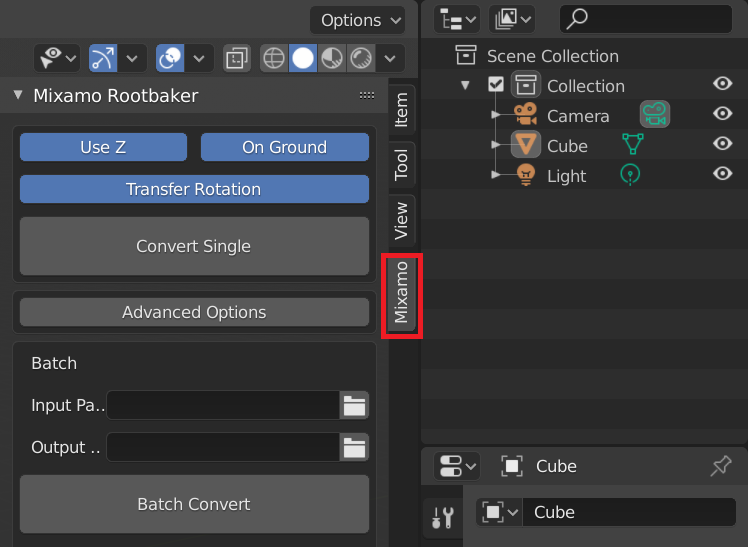Open the object browse dropdown beside Cube name
748x547 pixels.
click(499, 512)
